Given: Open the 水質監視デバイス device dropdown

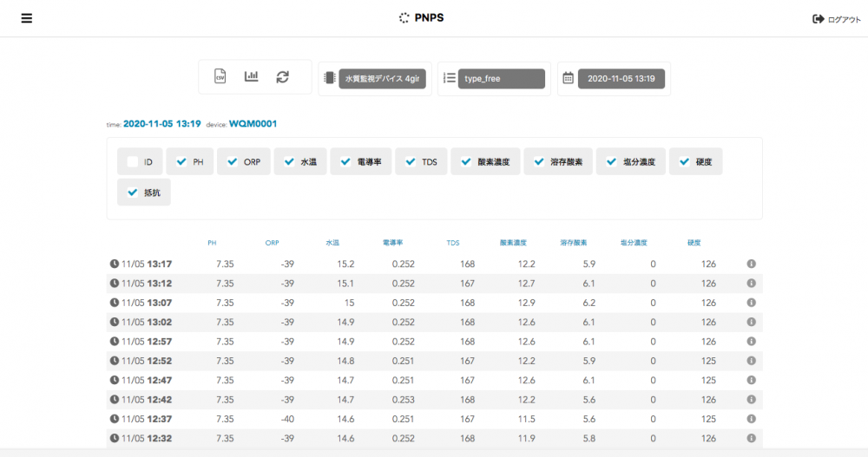Looking at the screenshot, I should [x=382, y=79].
